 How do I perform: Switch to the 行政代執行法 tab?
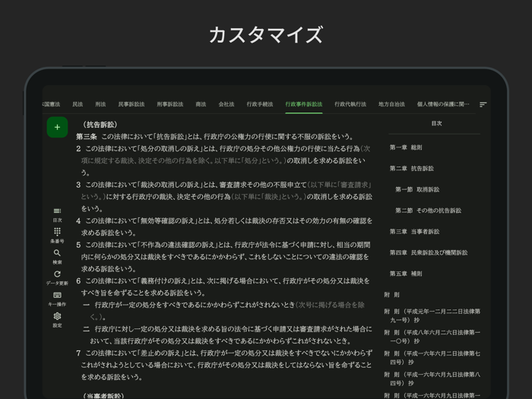[350, 104]
